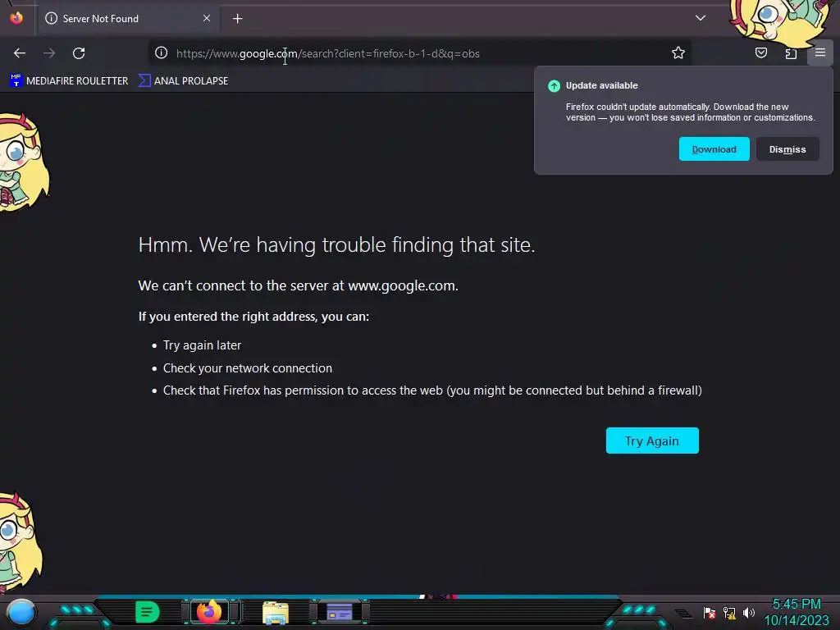The image size is (840, 630).
Task: Click Download in update notification
Action: 714,149
